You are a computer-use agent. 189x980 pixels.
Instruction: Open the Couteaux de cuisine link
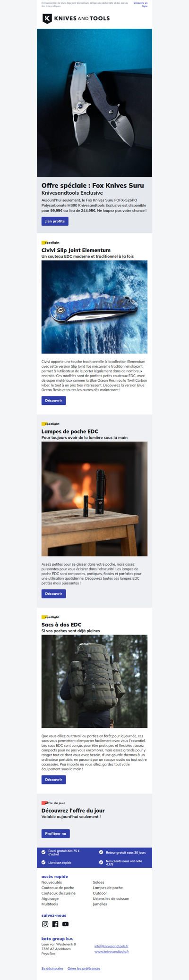tap(59, 893)
